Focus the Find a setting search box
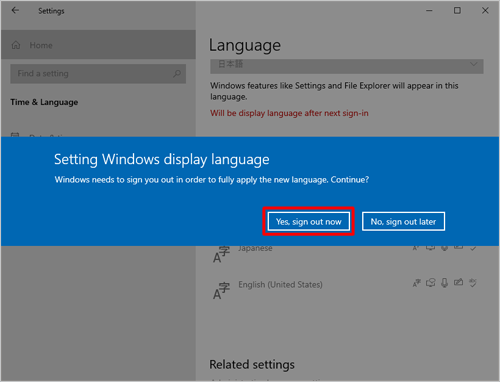 98,74
